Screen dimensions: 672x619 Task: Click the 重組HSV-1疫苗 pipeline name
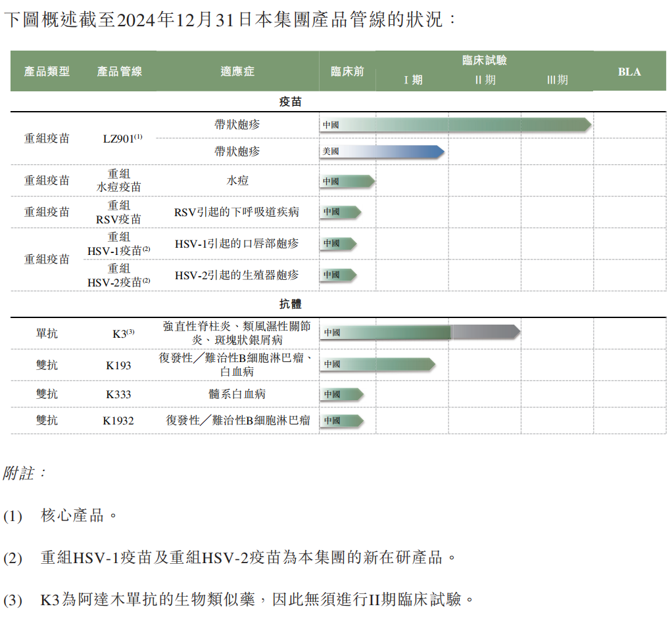click(x=119, y=244)
